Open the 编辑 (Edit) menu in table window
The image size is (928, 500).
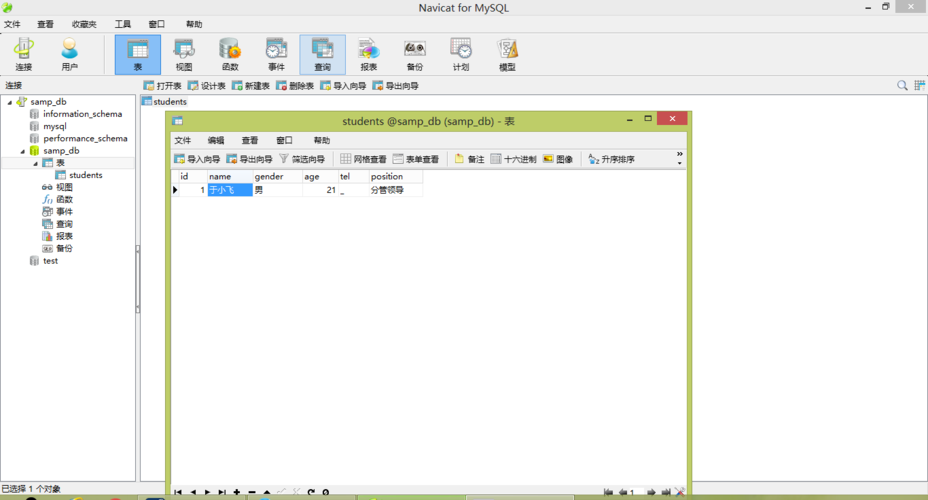pos(216,140)
